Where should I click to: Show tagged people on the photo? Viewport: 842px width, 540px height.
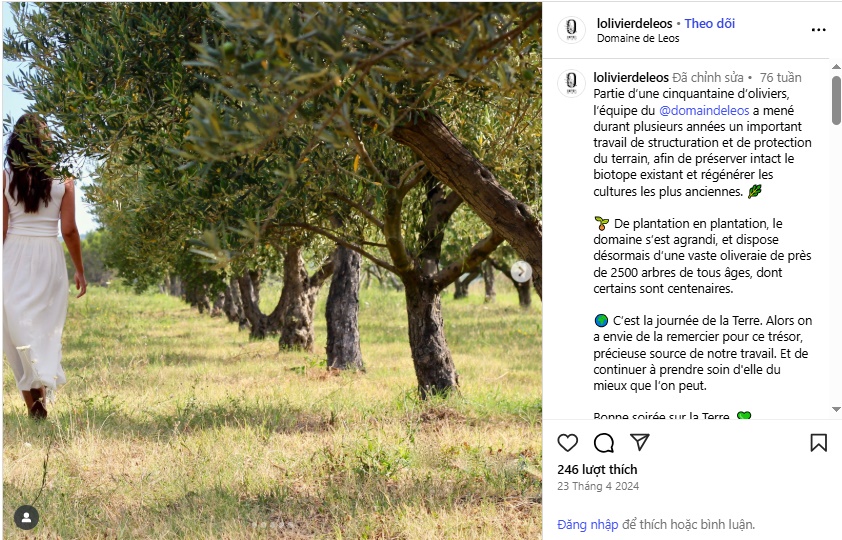click(x=27, y=517)
